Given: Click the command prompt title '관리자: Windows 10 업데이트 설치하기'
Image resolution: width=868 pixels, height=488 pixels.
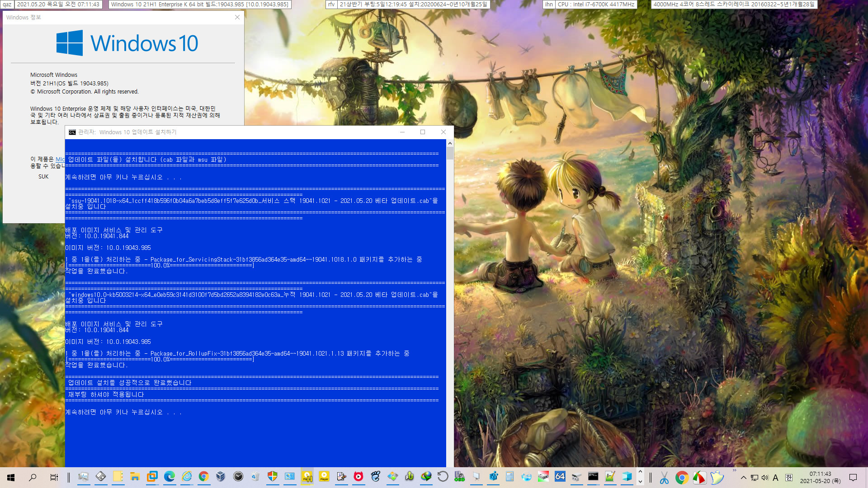Looking at the screenshot, I should (x=127, y=132).
